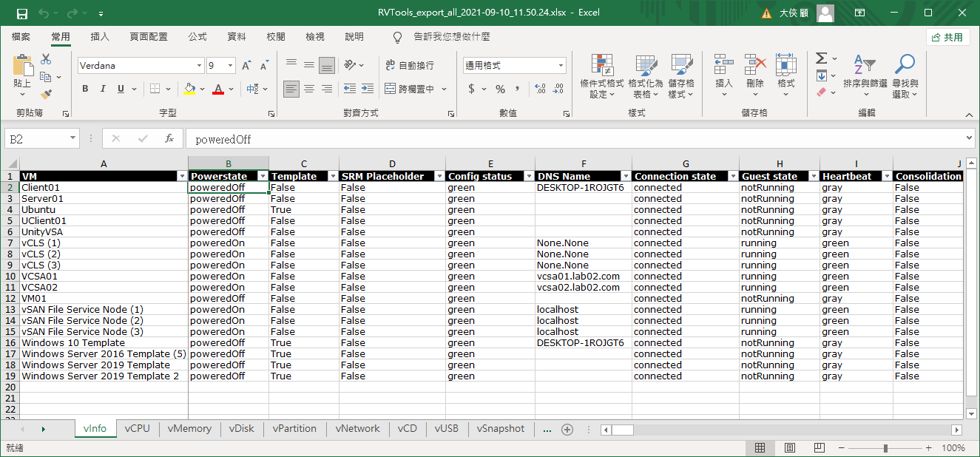Click the middle align icon

coord(309,65)
